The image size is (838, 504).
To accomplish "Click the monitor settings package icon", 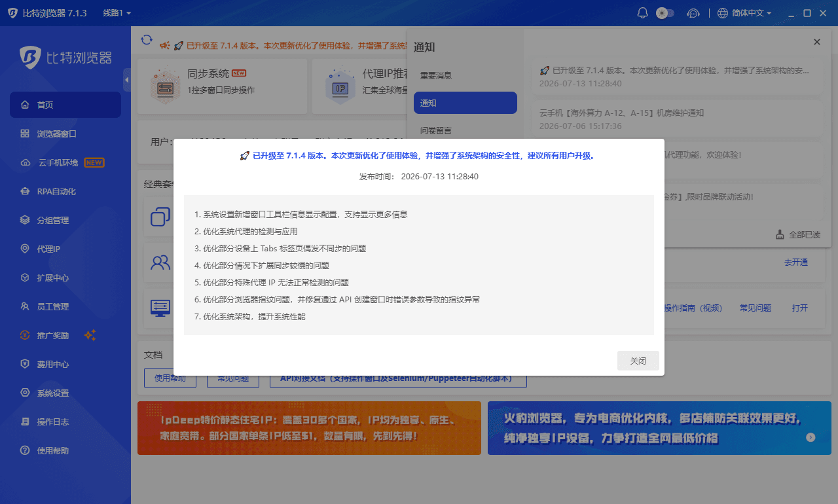I will point(160,308).
